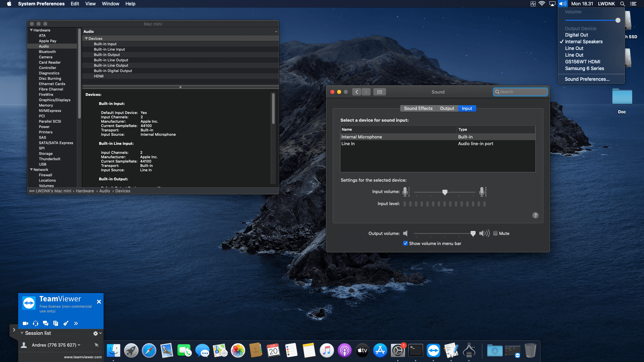Open the TeamViewer session gear dropdown
This screenshot has height=362, width=644.
[97, 333]
